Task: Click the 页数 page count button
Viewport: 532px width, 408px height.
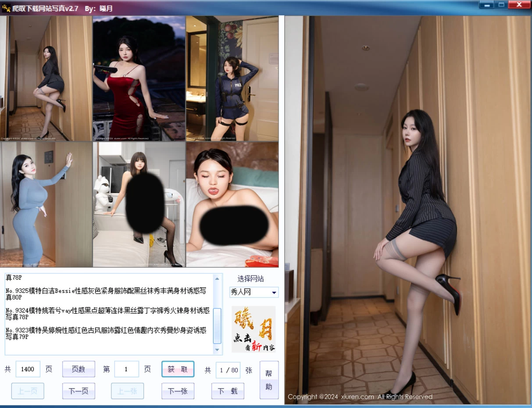Action: (79, 369)
